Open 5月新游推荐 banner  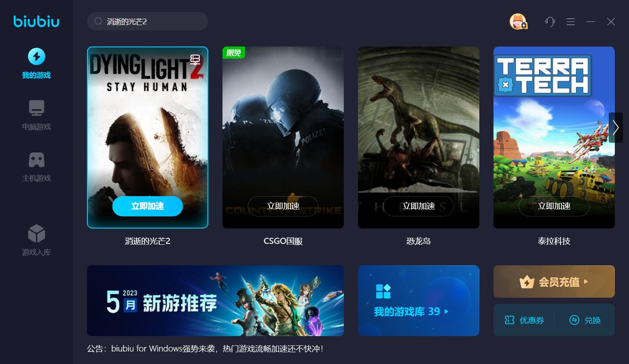pyautogui.click(x=215, y=301)
